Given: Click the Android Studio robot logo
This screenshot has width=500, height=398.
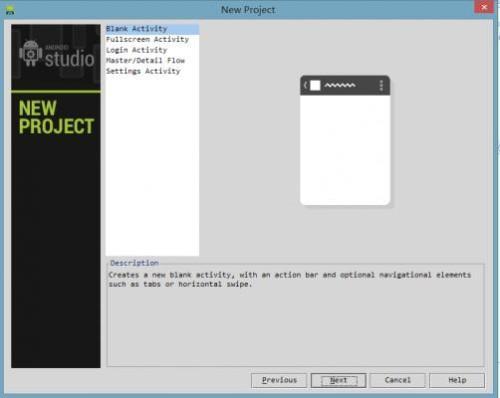Looking at the screenshot, I should 31,53.
